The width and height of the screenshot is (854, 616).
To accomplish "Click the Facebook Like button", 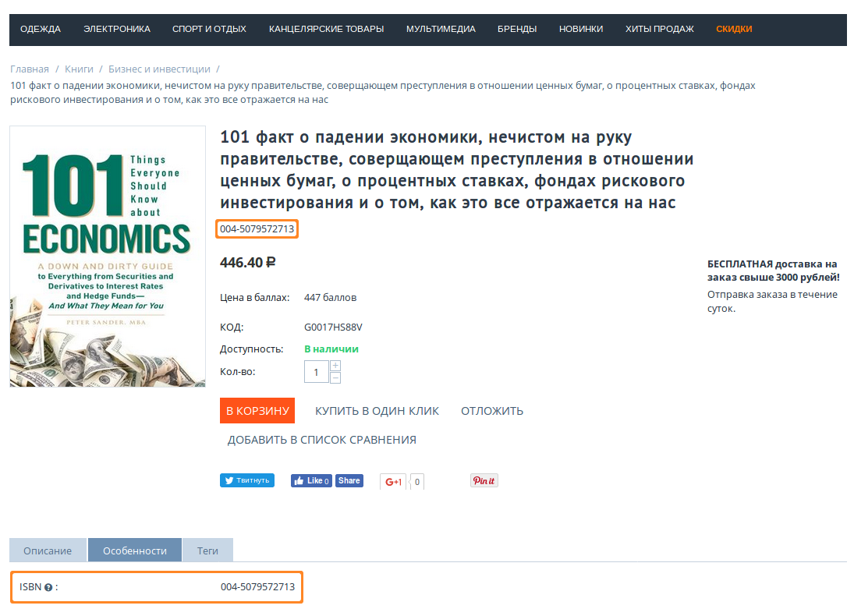I will coord(311,481).
